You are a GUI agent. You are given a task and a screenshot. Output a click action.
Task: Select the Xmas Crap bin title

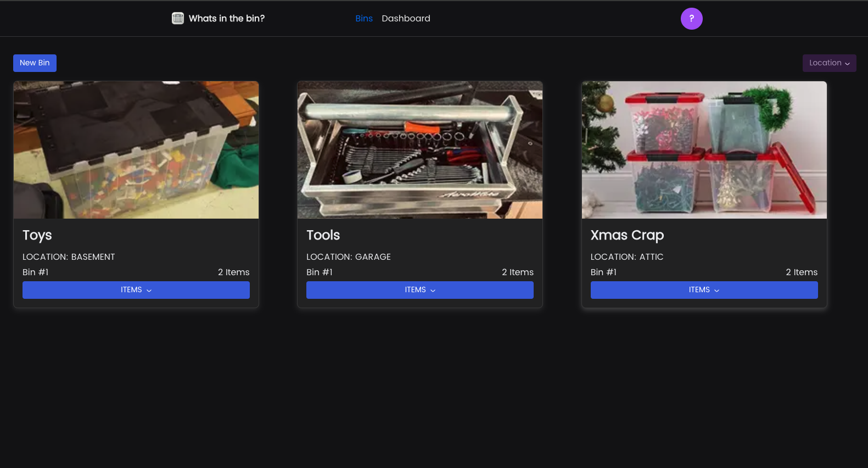click(627, 235)
